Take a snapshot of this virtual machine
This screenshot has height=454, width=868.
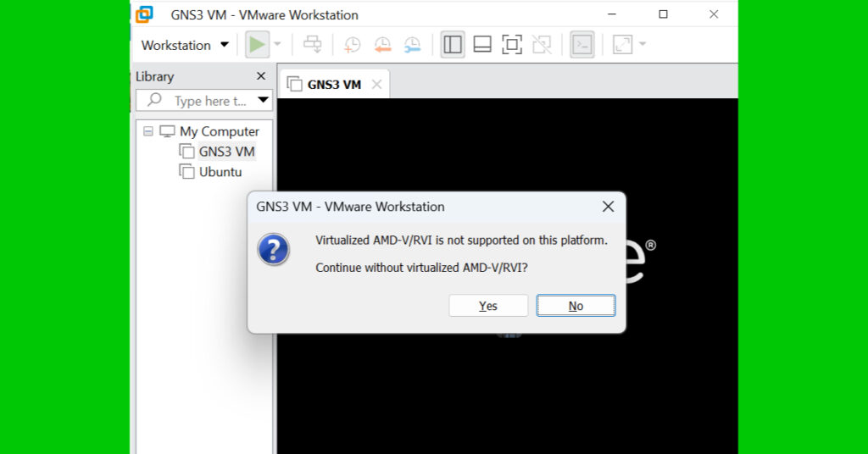(x=352, y=45)
